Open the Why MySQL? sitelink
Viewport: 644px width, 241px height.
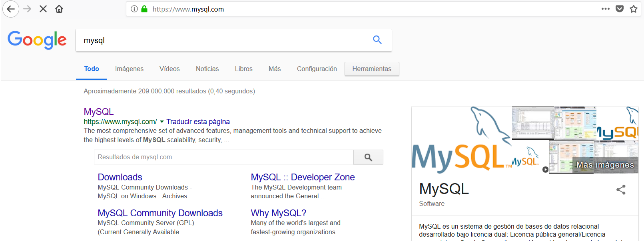click(278, 213)
